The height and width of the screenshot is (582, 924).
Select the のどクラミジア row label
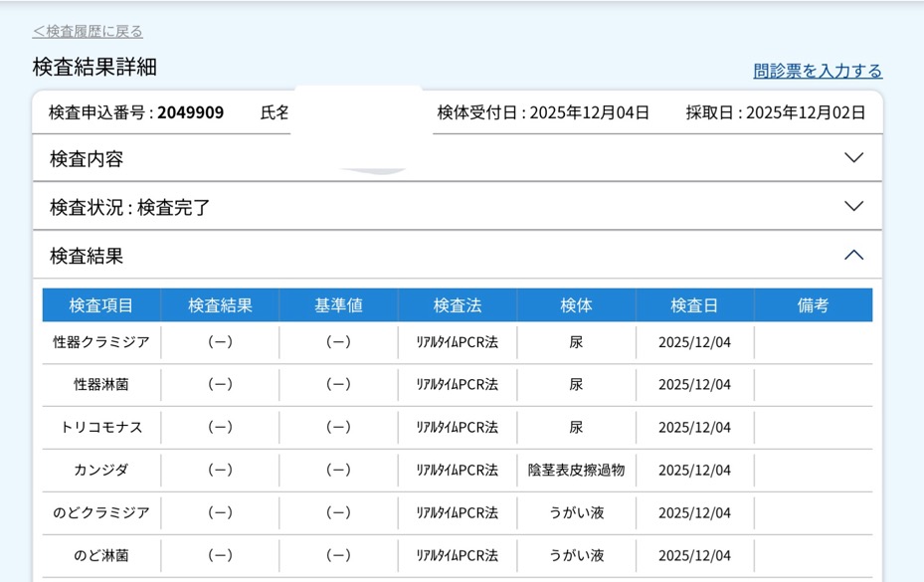(101, 513)
